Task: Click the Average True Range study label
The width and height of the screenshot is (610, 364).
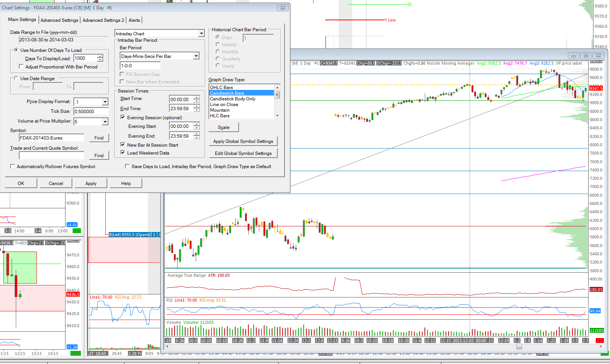Action: [x=187, y=276]
